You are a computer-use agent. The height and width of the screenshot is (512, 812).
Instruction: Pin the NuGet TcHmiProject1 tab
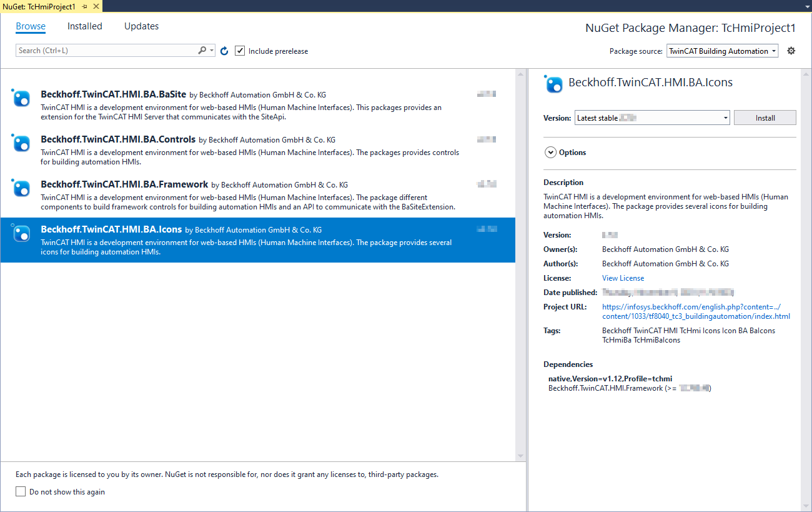coord(85,6)
